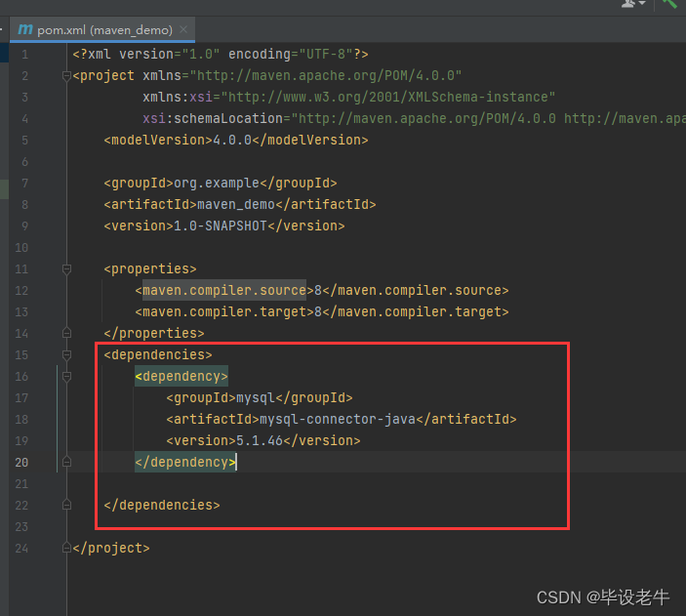Click the closing </dependencies> tag

[162, 506]
